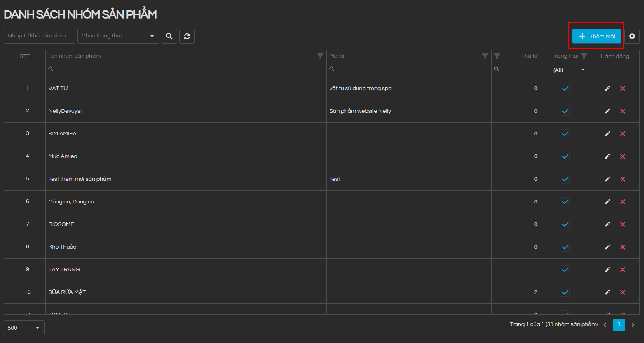Edit the VẬT TƯ product group
This screenshot has width=644, height=343.
point(607,89)
